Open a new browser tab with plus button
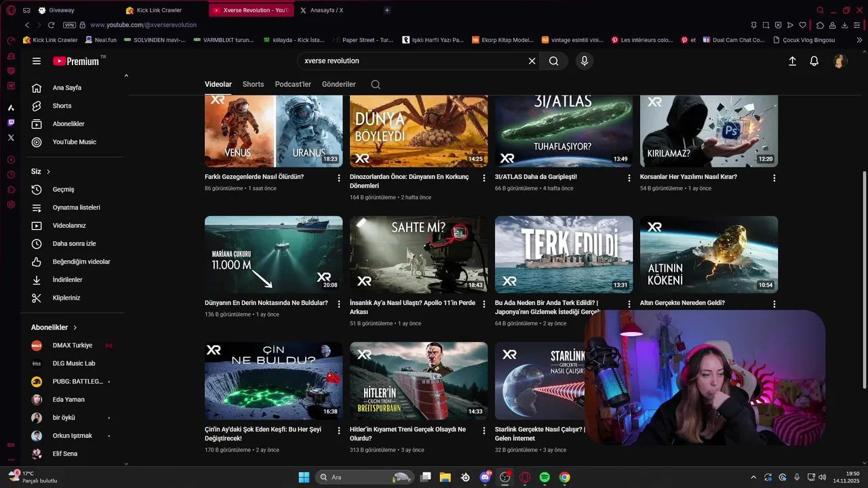The width and height of the screenshot is (868, 488). [387, 10]
